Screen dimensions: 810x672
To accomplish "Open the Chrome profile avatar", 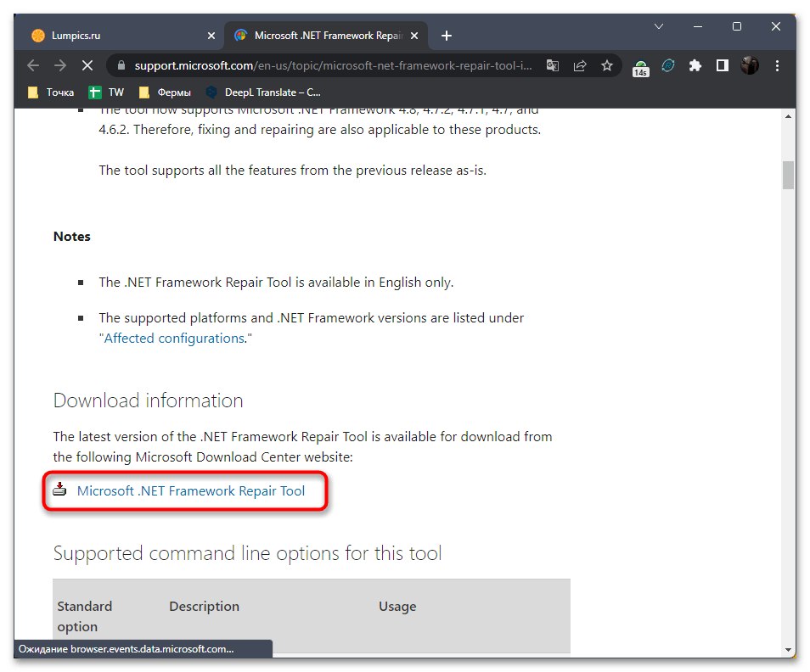I will click(x=750, y=65).
